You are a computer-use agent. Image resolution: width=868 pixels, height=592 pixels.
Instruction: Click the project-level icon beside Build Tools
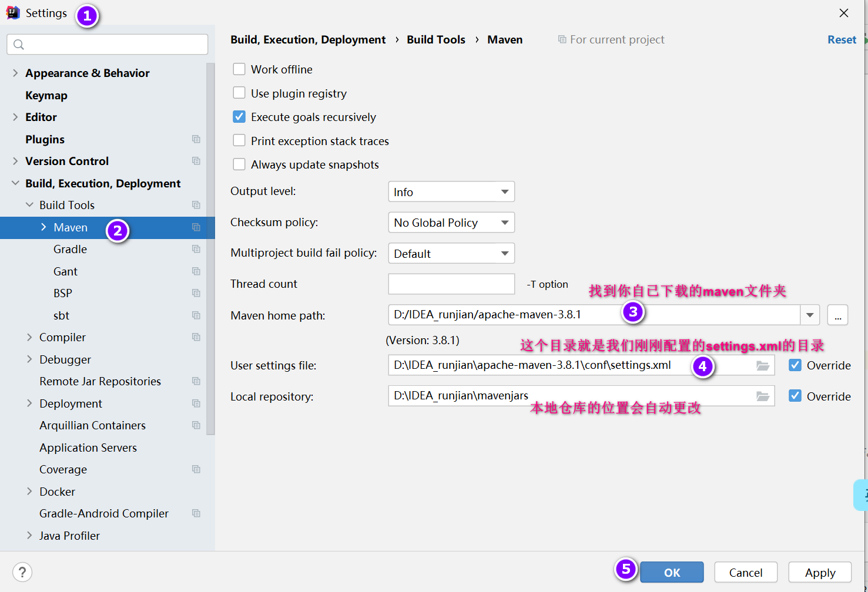[196, 205]
